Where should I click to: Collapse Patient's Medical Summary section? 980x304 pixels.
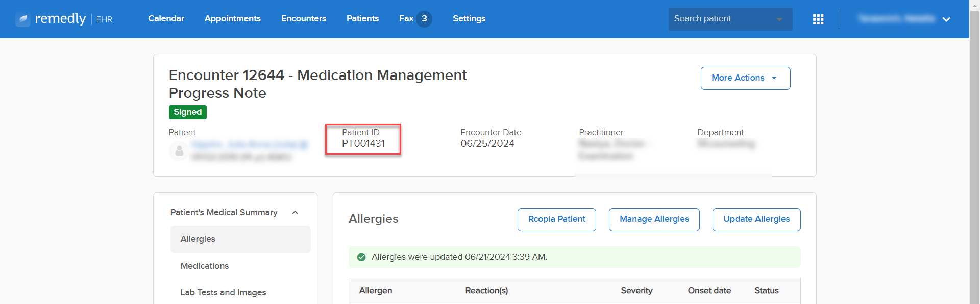point(295,213)
